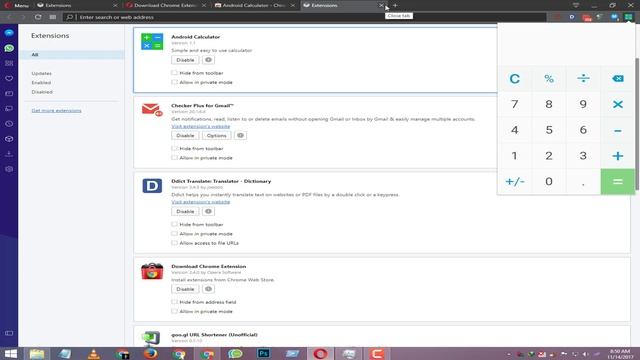
Task: Tap digit 0 on calculator
Action: tap(549, 182)
